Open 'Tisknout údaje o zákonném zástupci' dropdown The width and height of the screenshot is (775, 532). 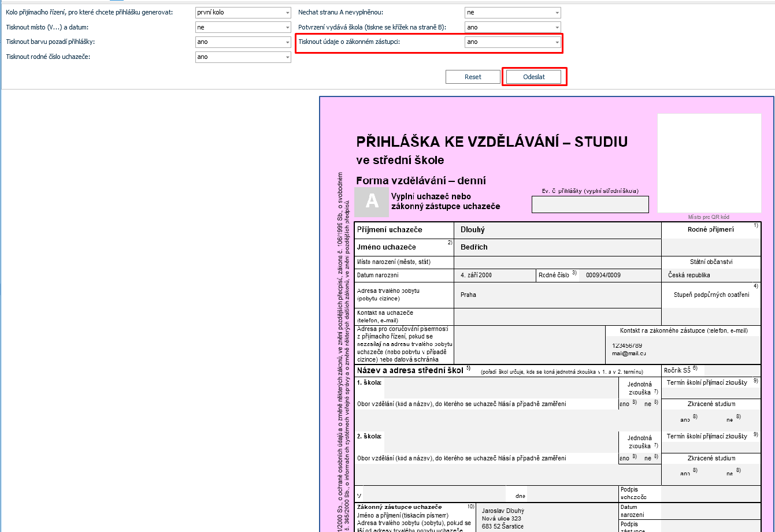[513, 42]
